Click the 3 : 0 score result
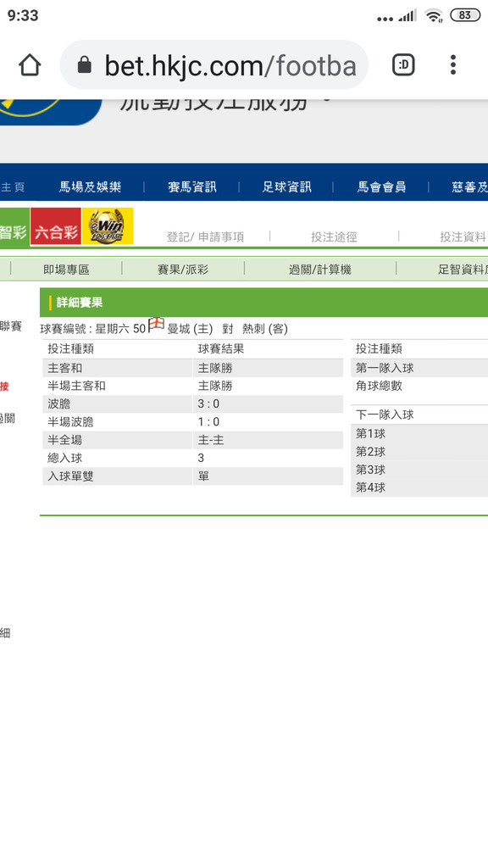 [x=208, y=404]
